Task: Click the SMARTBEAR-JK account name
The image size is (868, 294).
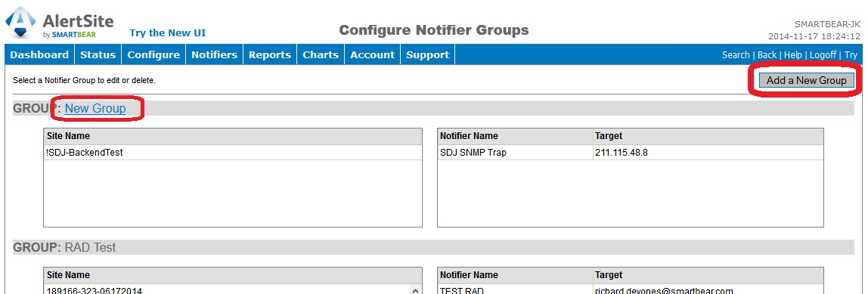Action: point(827,24)
